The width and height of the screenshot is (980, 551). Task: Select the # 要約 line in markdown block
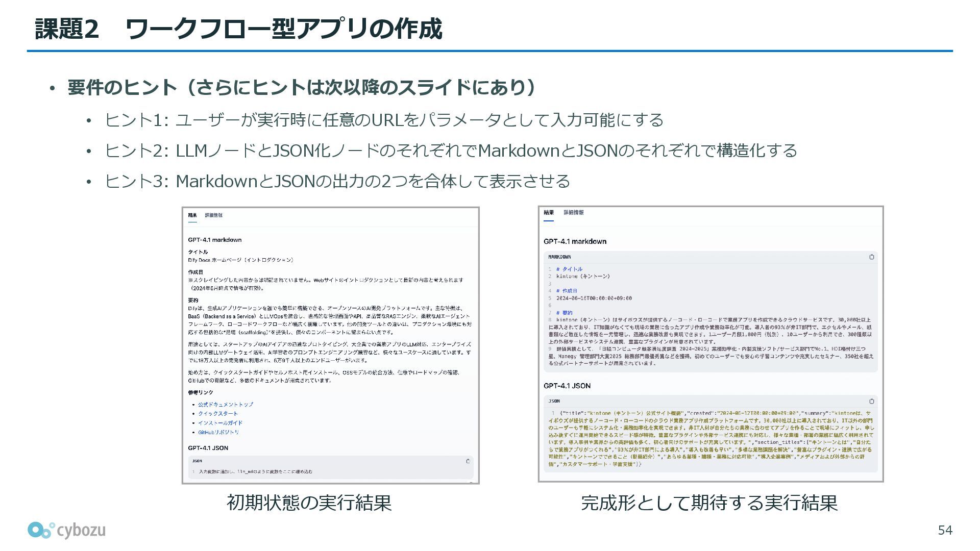point(564,313)
